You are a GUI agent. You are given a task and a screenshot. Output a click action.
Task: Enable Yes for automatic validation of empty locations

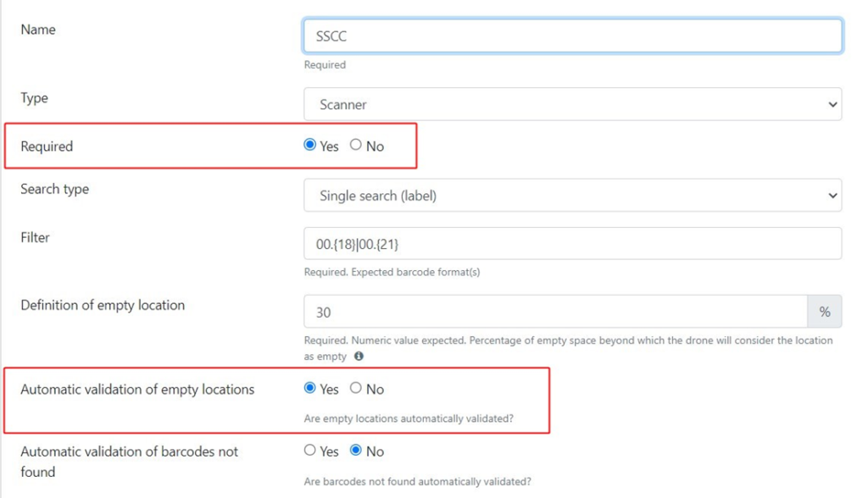(310, 388)
